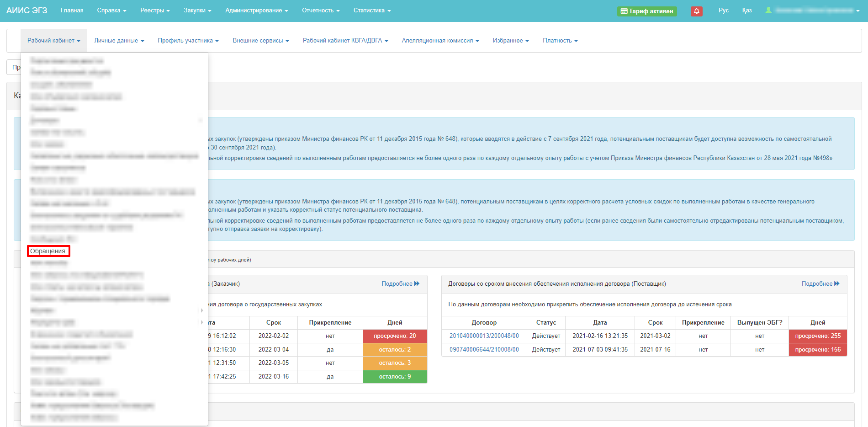868x427 pixels.
Task: Click Подробнее in the Поставщик panel
Action: pyautogui.click(x=820, y=284)
